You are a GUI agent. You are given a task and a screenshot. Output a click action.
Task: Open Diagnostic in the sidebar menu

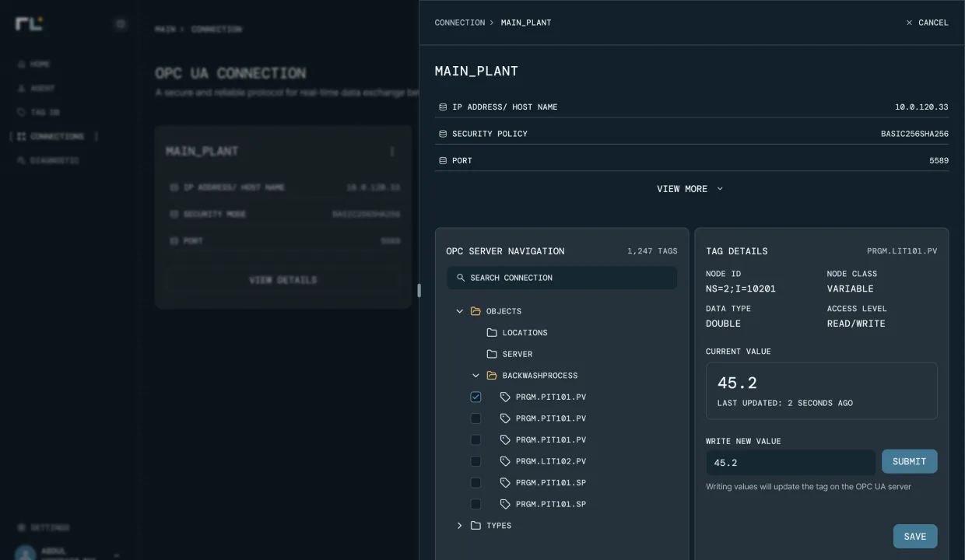click(x=48, y=160)
